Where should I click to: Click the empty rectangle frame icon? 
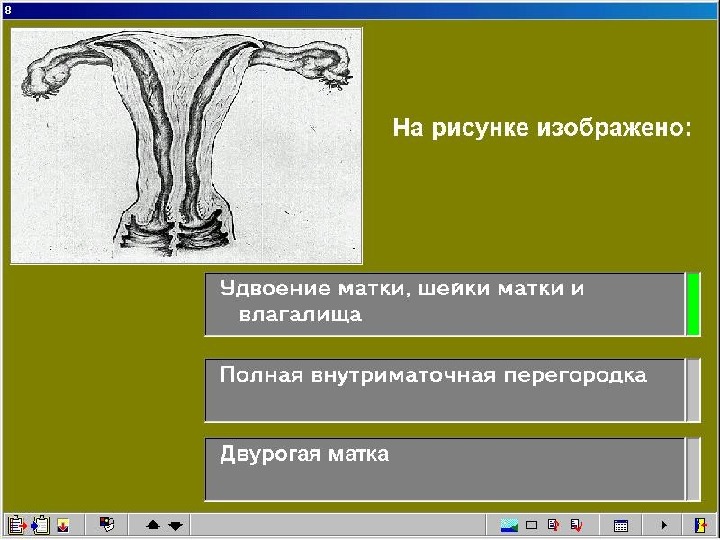[531, 525]
